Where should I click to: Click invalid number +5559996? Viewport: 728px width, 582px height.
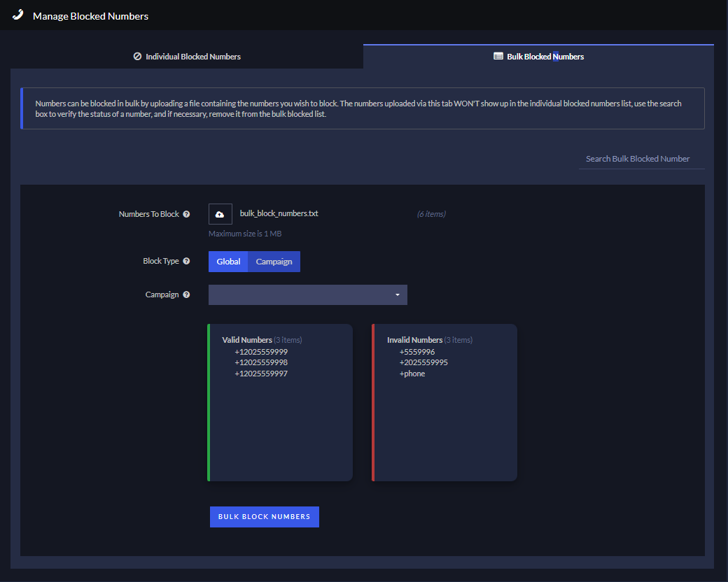tap(417, 352)
